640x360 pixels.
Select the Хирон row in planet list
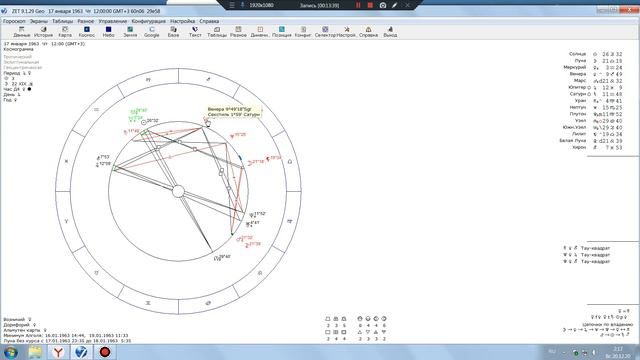tap(598, 147)
